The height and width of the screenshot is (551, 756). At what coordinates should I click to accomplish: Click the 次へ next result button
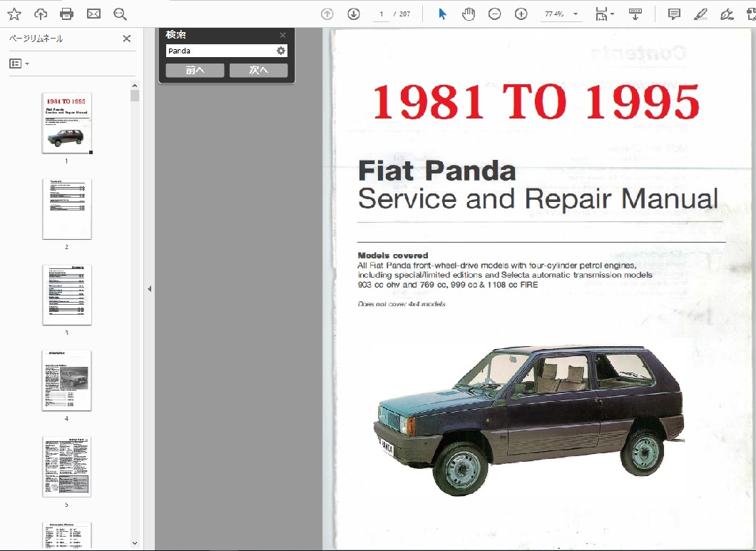258,71
